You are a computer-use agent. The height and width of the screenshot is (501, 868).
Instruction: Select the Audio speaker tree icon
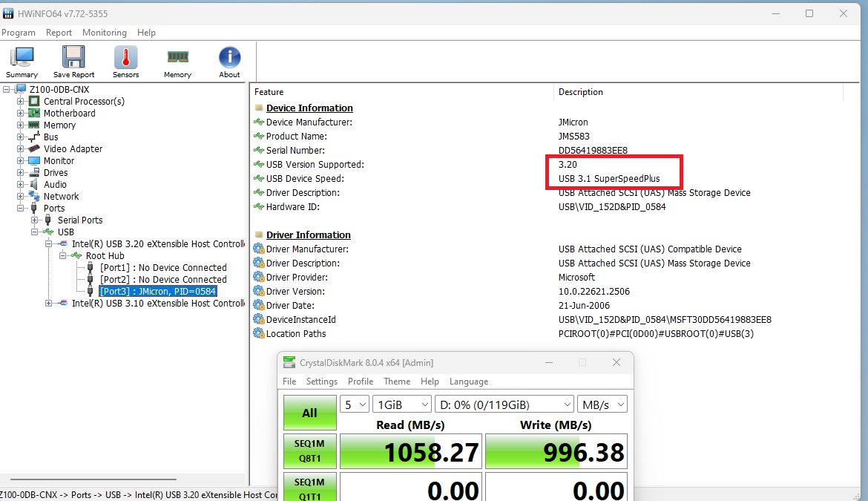34,184
